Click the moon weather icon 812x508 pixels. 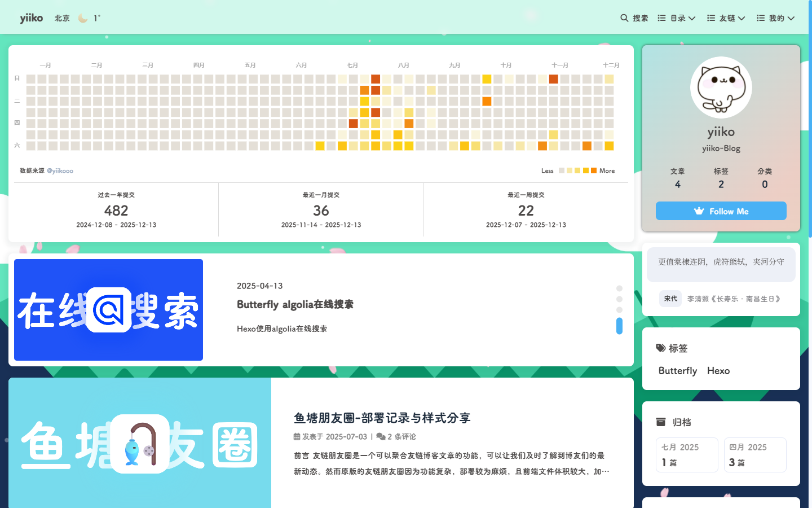pos(83,18)
